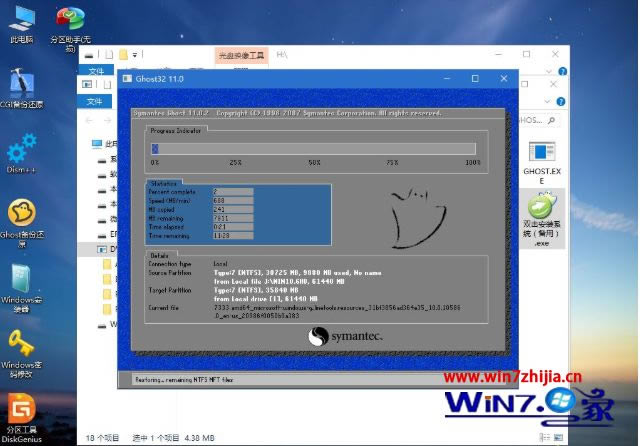This screenshot has width=640, height=446.
Task: Click the forward arrow in Explorer navigation
Action: 107,120
